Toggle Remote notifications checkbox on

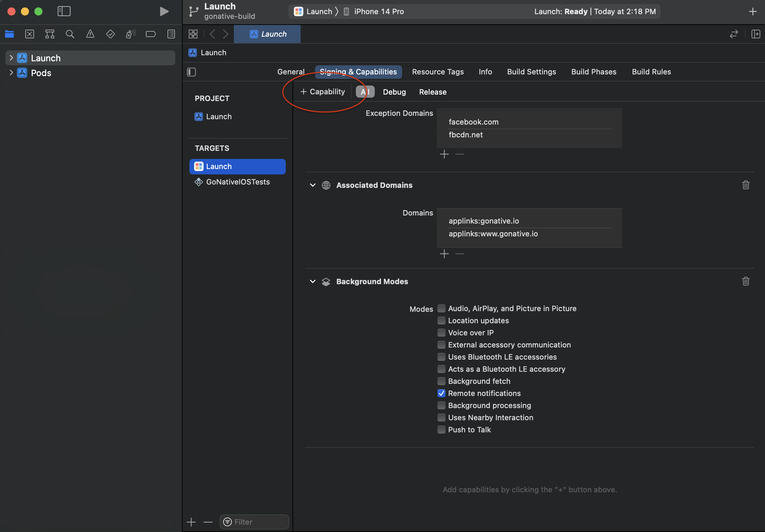click(x=441, y=393)
